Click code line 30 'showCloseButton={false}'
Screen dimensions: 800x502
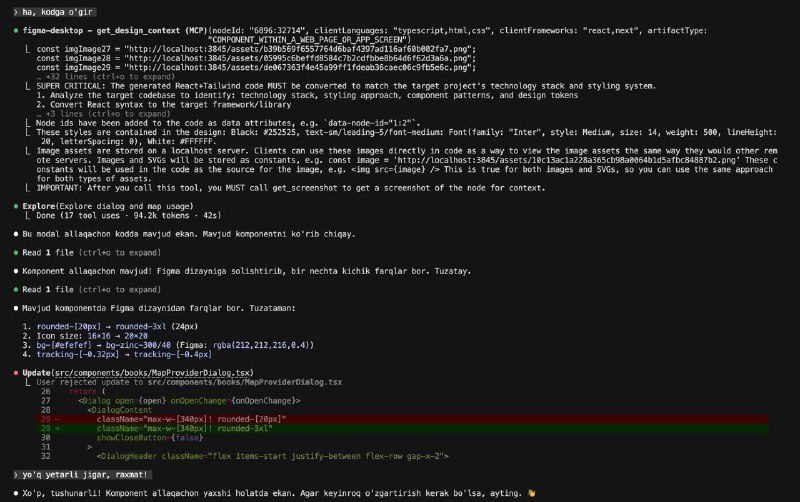[x=149, y=438]
